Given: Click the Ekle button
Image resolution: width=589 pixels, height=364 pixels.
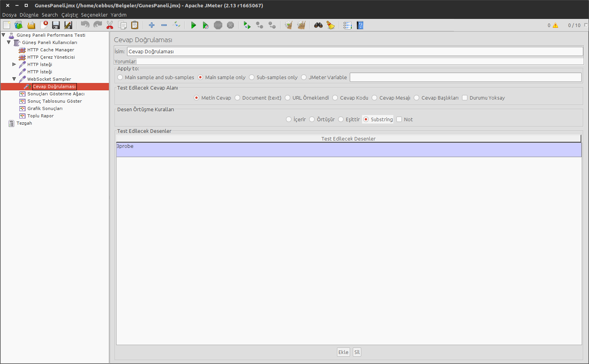Looking at the screenshot, I should [343, 352].
